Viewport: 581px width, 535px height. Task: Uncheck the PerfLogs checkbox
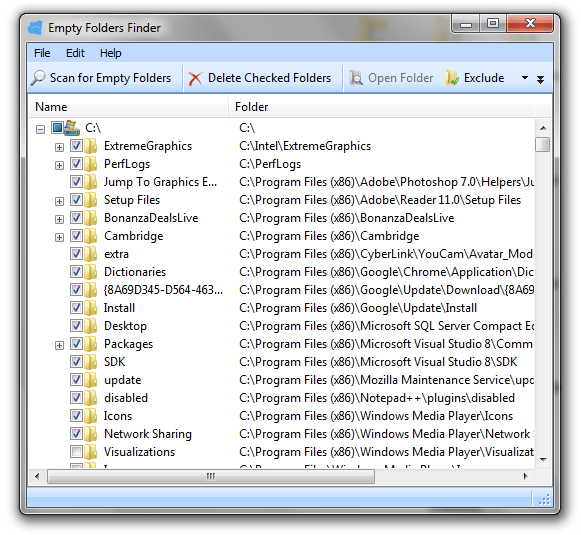[x=76, y=163]
